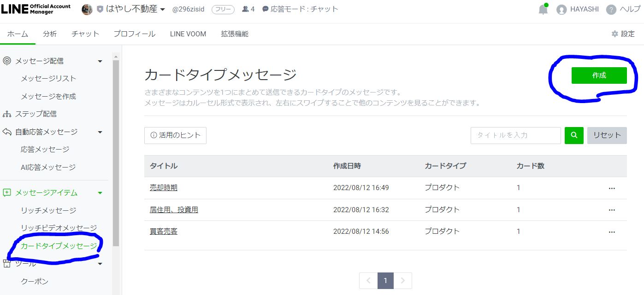Viewport: 644px width, 295px height.
Task: Select page 1 in pagination
Action: [385, 281]
